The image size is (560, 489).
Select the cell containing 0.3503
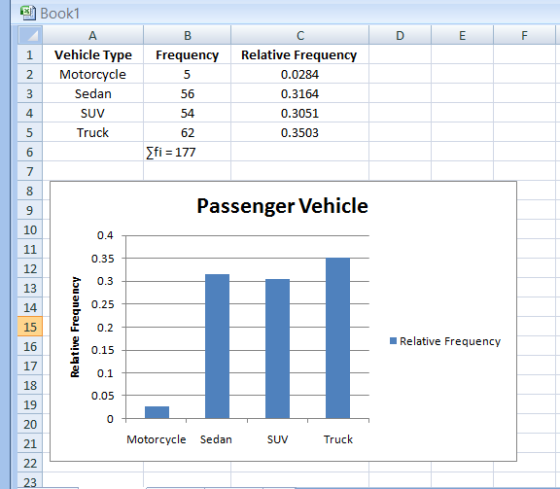pyautogui.click(x=300, y=133)
